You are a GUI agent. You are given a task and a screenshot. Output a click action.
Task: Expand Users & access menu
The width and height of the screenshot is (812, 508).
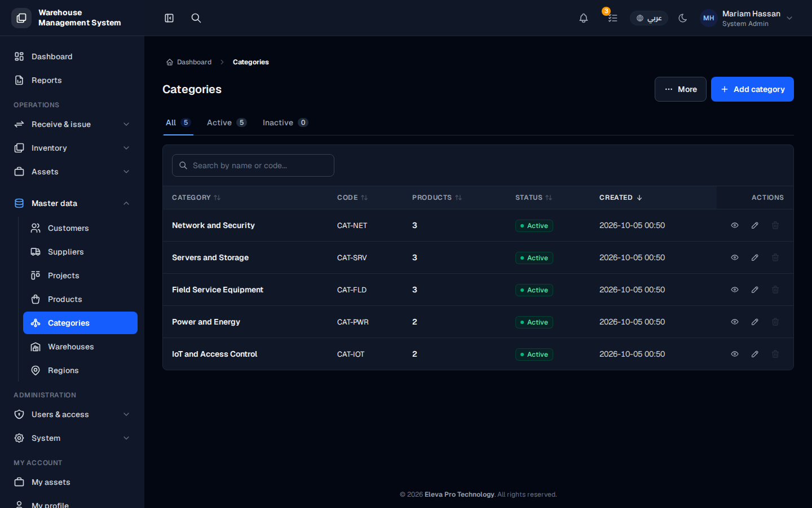point(72,414)
